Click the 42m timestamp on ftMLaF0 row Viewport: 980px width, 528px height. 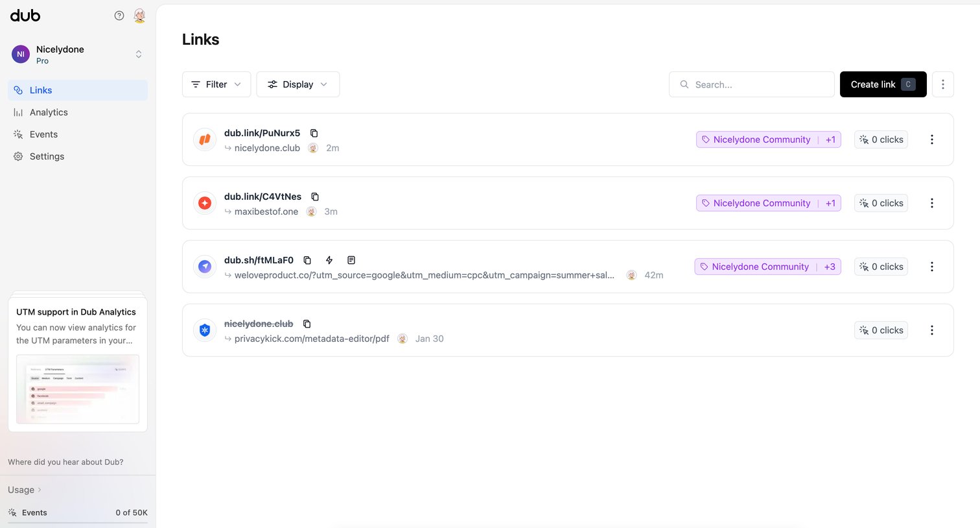(654, 275)
